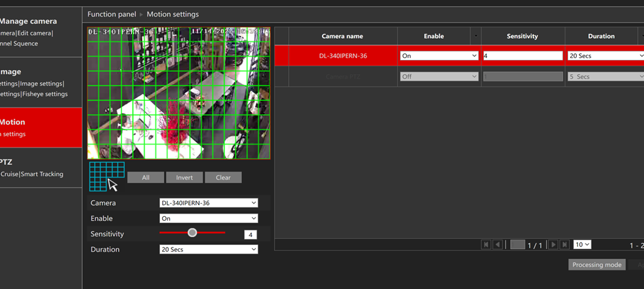644x289 pixels.
Task: Open Enable dropdown in DL-340IPERN-36 table row
Action: [x=439, y=56]
